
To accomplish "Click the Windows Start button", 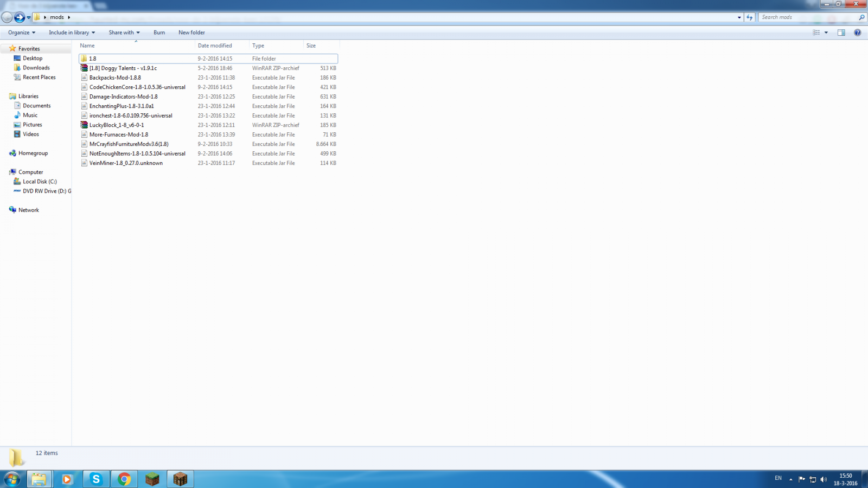I will tap(12, 479).
